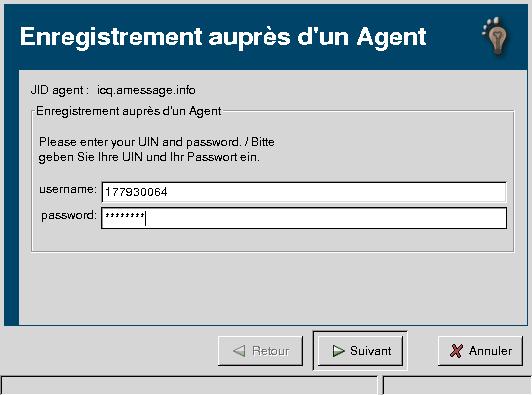Click the large white header title text

223,37
